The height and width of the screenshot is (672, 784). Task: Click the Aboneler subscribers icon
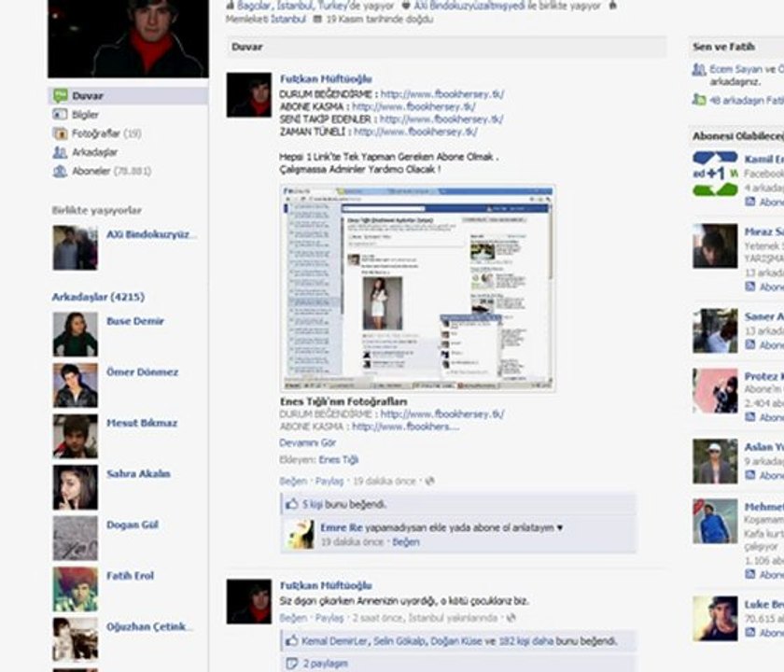pos(60,171)
